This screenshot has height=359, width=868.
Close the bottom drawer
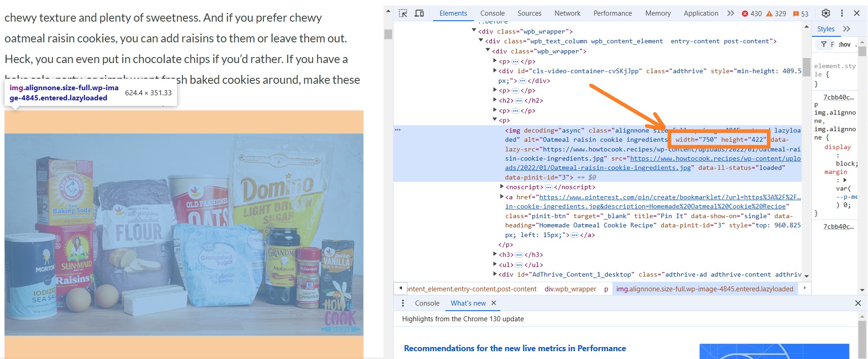pyautogui.click(x=858, y=303)
